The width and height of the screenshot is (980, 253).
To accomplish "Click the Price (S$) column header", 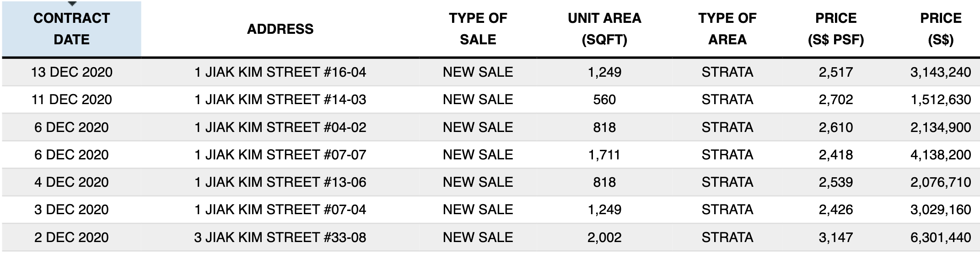I will point(941,29).
